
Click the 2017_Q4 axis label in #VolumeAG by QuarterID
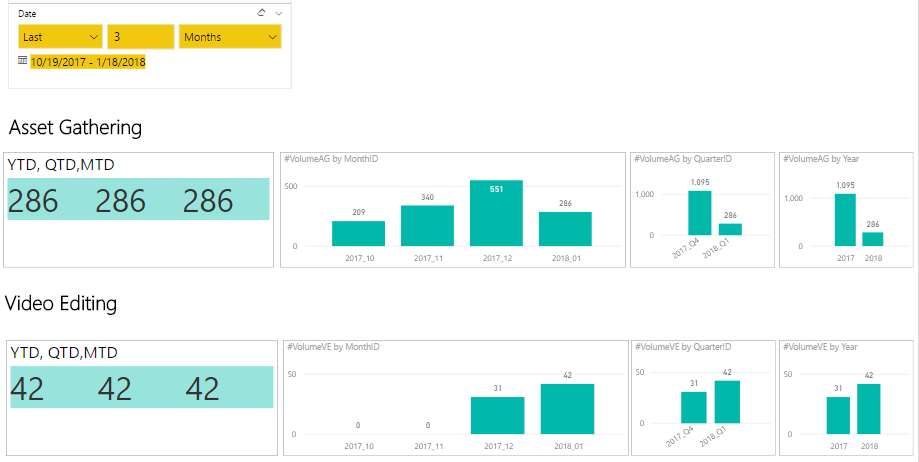[x=687, y=249]
